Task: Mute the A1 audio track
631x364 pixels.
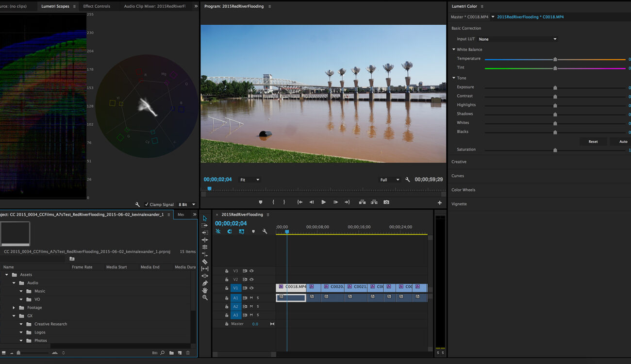Action: click(x=251, y=298)
